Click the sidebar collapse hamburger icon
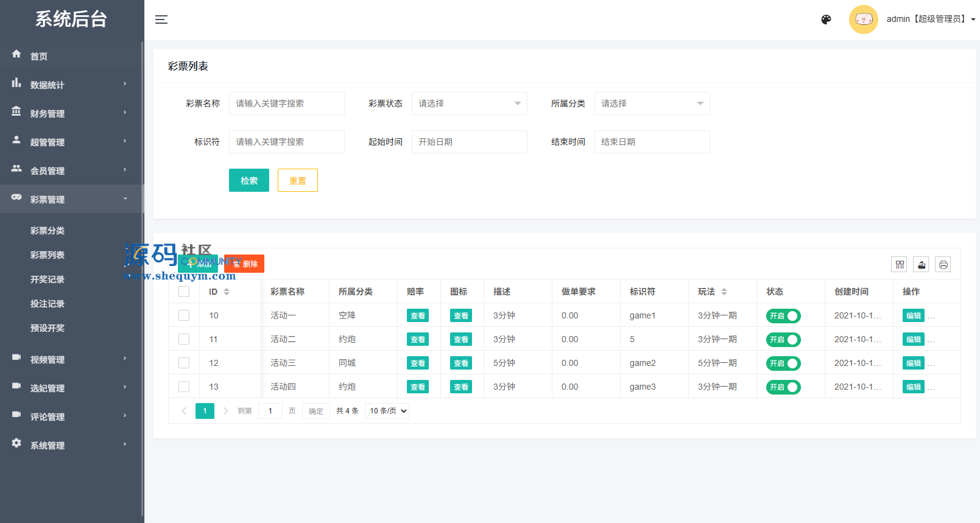This screenshot has width=980, height=523. click(x=161, y=19)
